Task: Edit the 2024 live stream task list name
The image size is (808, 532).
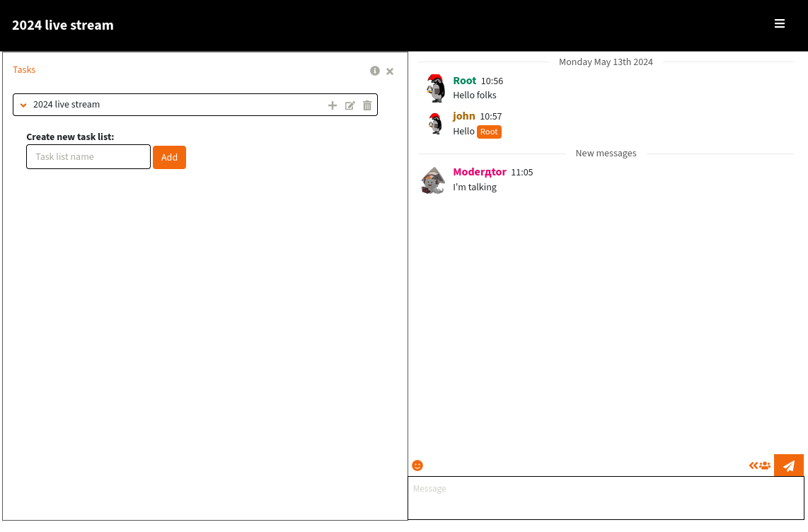Action: pos(350,105)
